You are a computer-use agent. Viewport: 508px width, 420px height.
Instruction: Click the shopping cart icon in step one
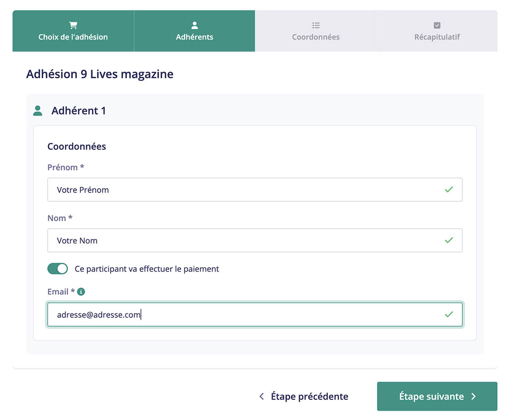click(x=73, y=25)
